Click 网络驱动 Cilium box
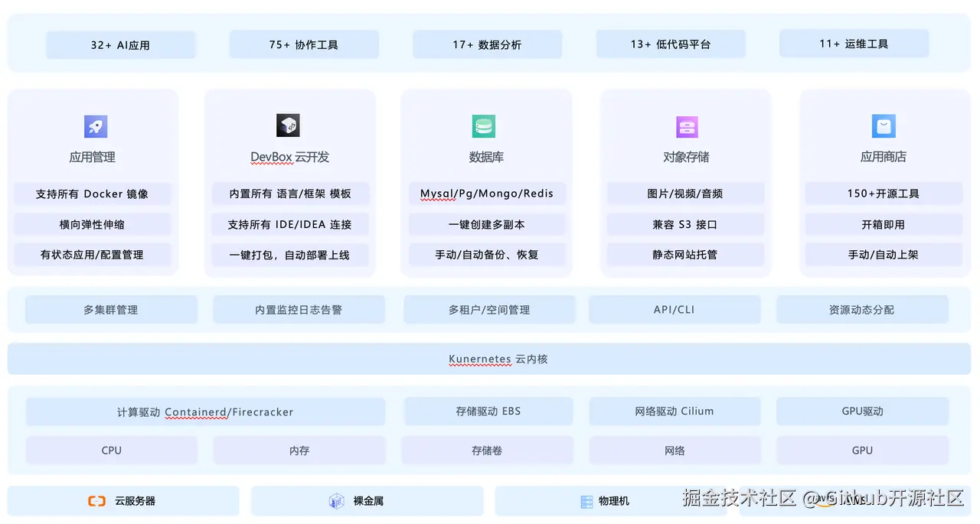Viewport: 980px width, 524px height. point(675,411)
